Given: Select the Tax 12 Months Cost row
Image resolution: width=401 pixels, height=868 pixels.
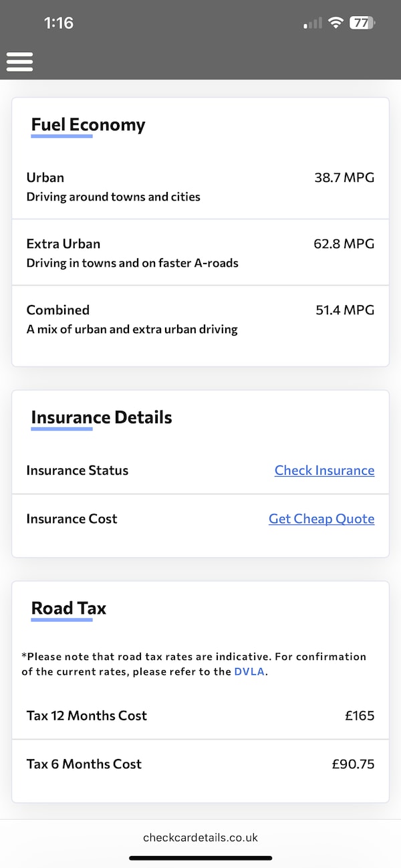Looking at the screenshot, I should pyautogui.click(x=200, y=716).
